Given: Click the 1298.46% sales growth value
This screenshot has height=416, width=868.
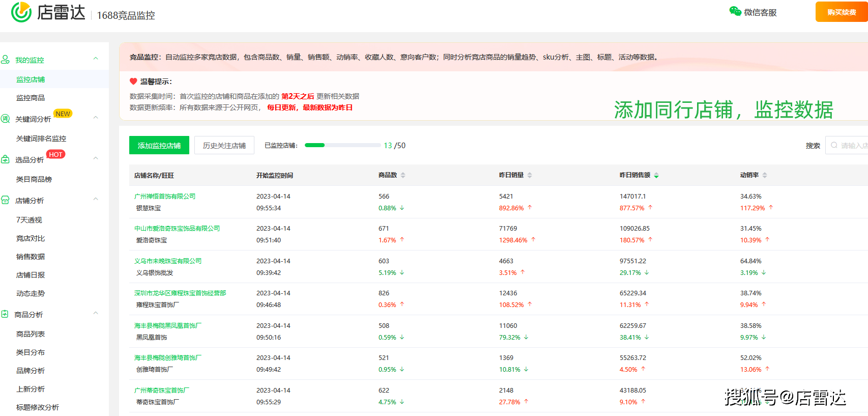Looking at the screenshot, I should tap(513, 240).
